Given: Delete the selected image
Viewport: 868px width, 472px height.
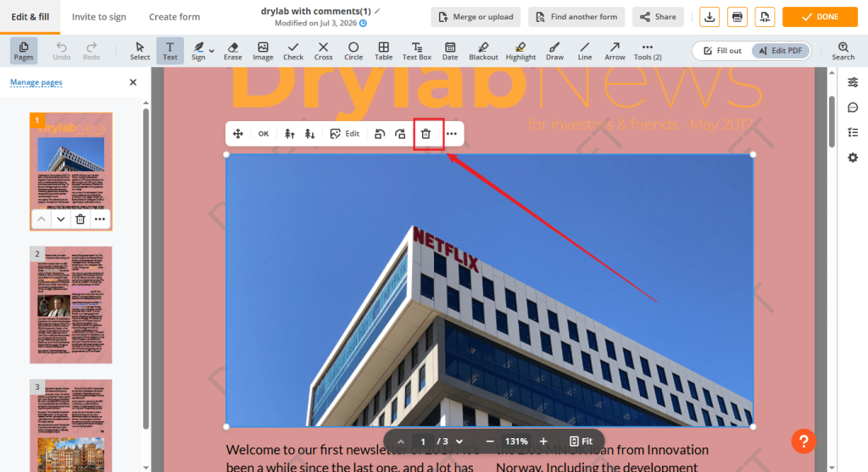Looking at the screenshot, I should coord(426,134).
